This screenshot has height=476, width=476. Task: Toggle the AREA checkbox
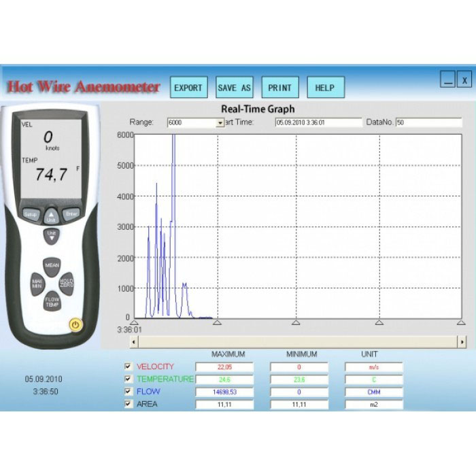click(128, 404)
